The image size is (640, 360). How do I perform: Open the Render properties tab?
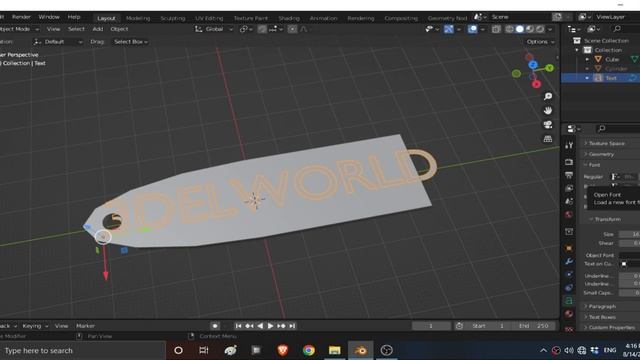tap(569, 162)
